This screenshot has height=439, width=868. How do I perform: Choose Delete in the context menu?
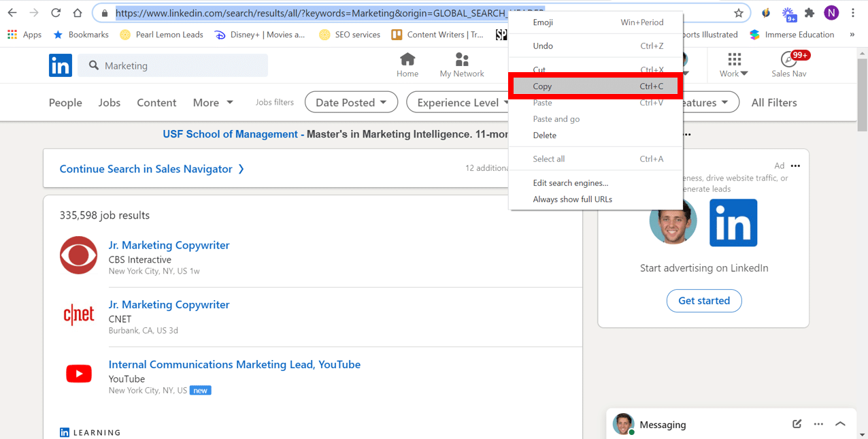pos(595,135)
